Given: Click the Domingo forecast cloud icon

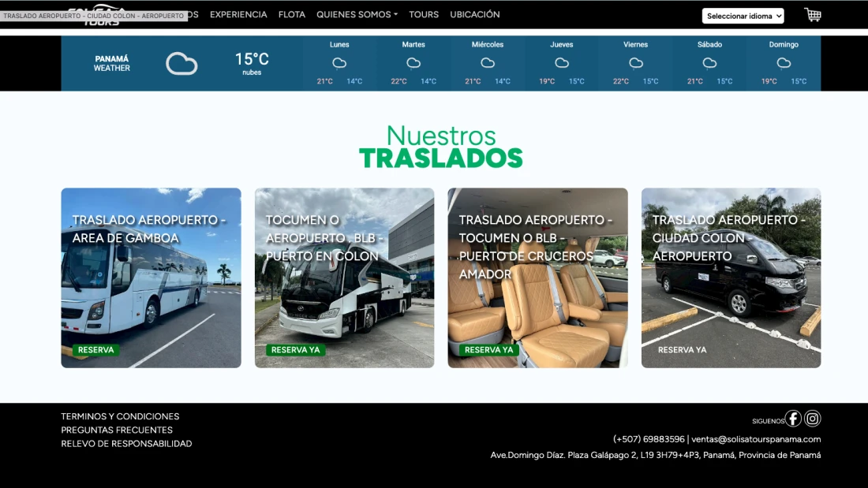Looking at the screenshot, I should [784, 63].
